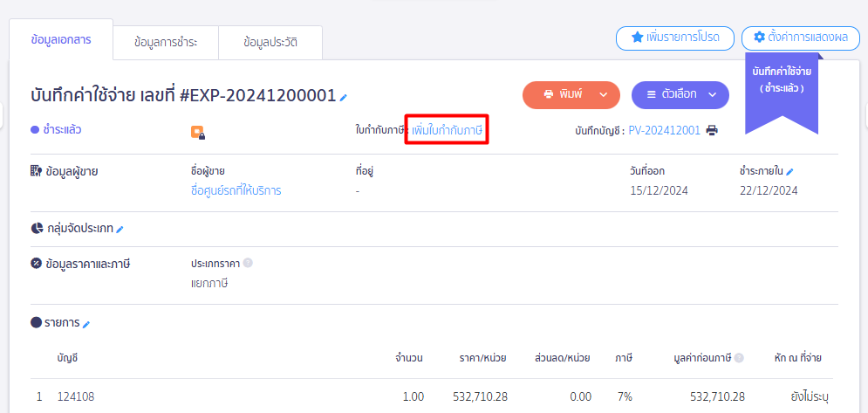868x413 pixels.
Task: Click the เพิ่มรายการโปรด favorite button
Action: tap(674, 38)
